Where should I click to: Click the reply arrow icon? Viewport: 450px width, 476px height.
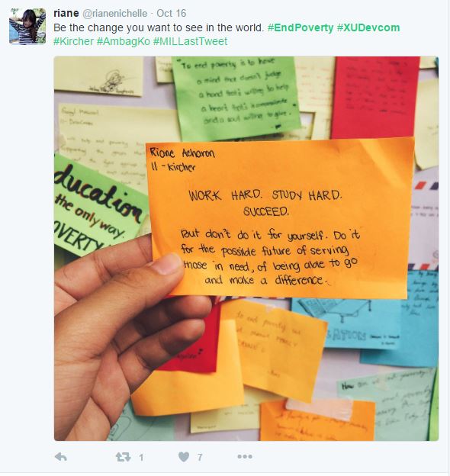[x=61, y=457]
